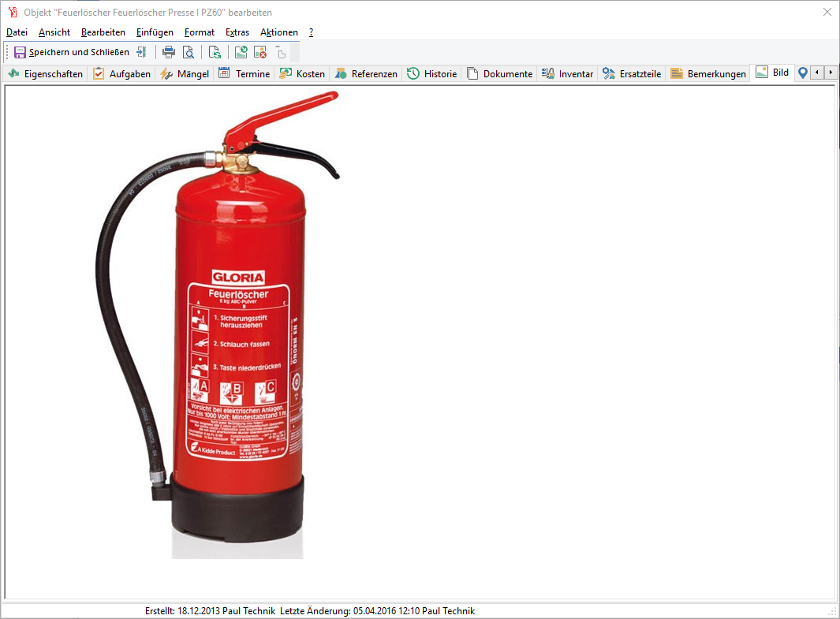This screenshot has width=840, height=619.
Task: Open the Ansicht menu
Action: click(x=54, y=32)
